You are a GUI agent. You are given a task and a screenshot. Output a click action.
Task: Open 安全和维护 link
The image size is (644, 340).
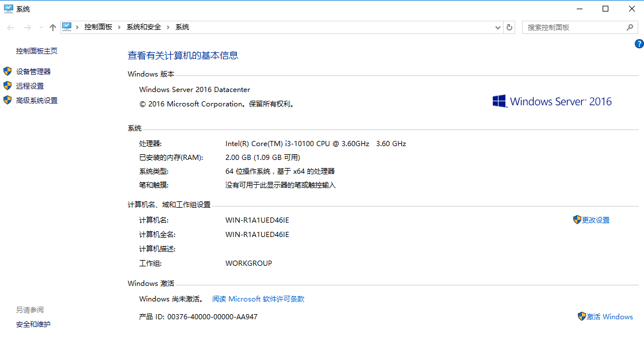pos(33,324)
